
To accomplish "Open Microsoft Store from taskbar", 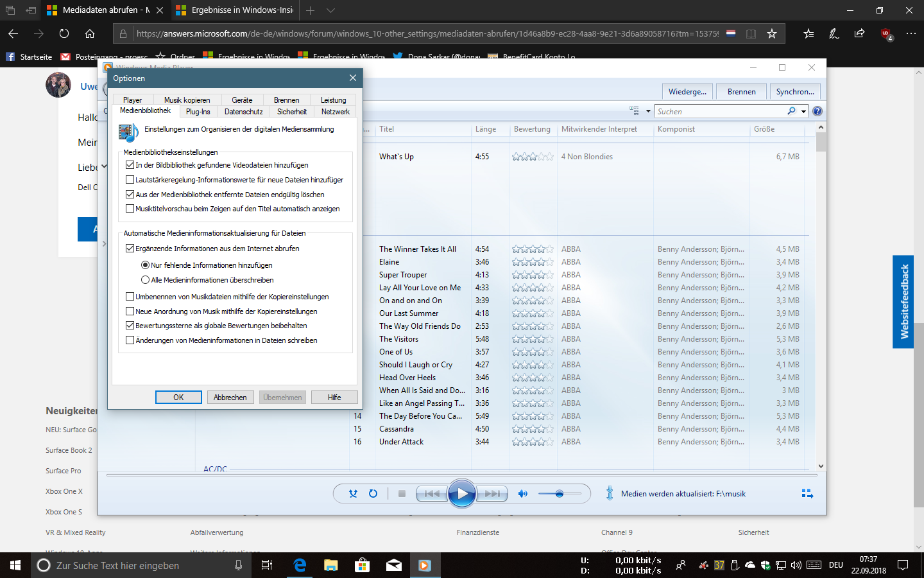I will point(363,565).
